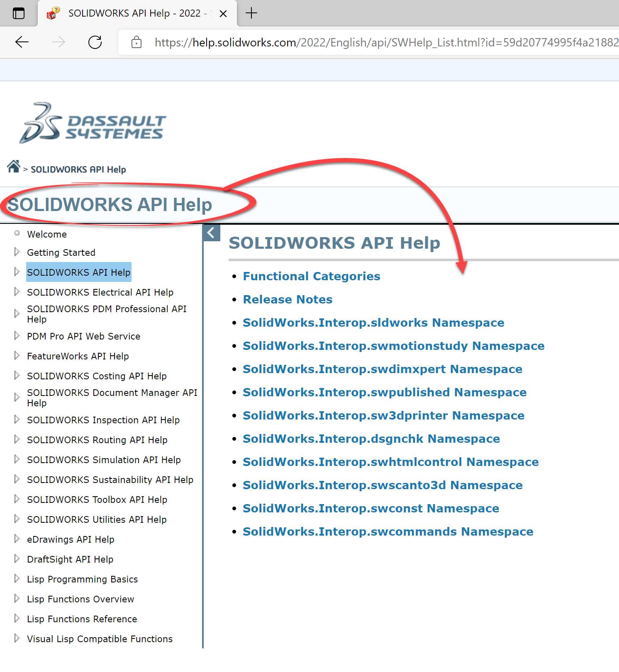
Task: Expand the eDrawings API Help arrow
Action: [17, 539]
